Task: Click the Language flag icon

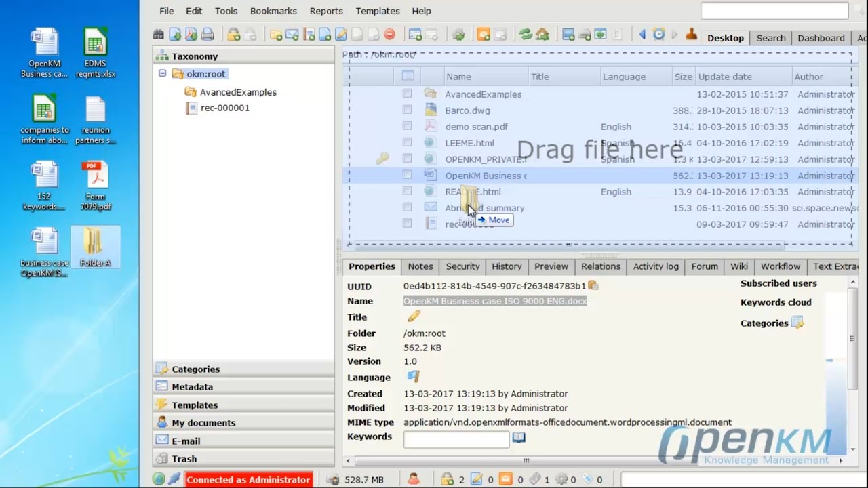Action: [413, 377]
